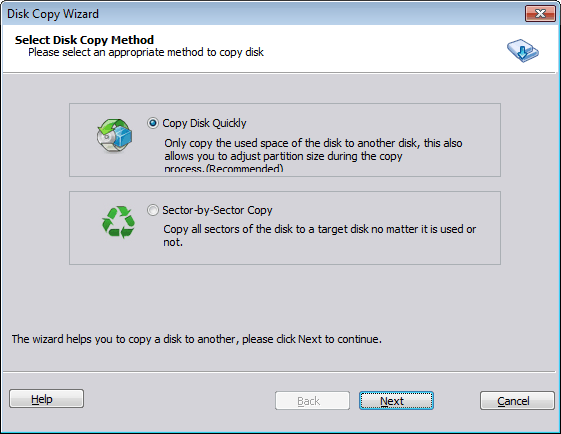Choose the 'Sector-by-Sector Copy' label text
Image resolution: width=561 pixels, height=434 pixels.
(217, 210)
